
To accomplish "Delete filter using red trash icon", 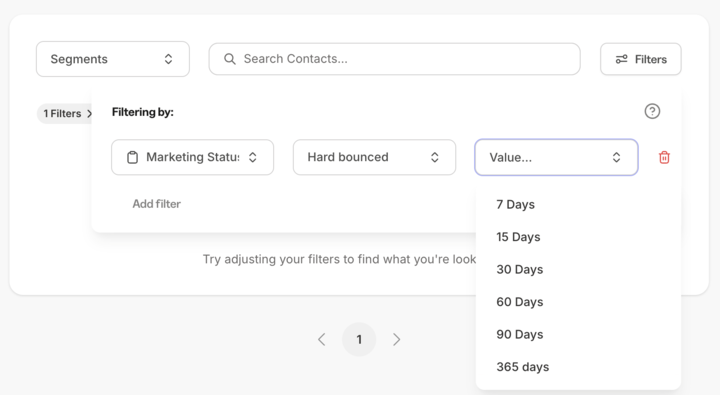I will (664, 158).
